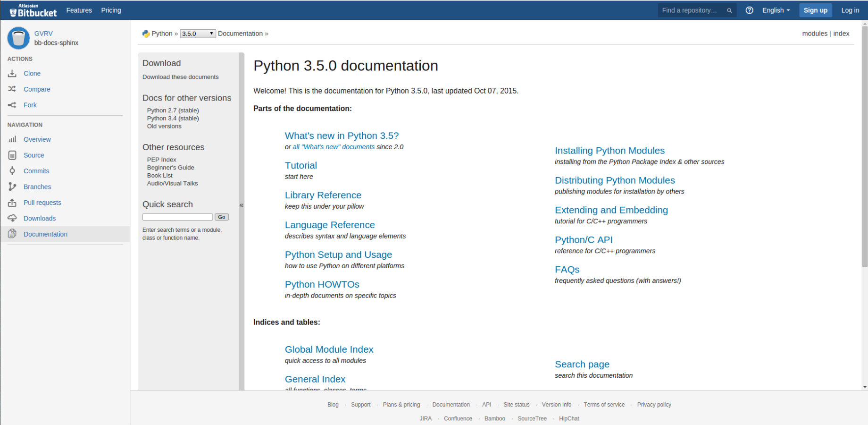Click the Source file icon
The width and height of the screenshot is (868, 425).
(12, 155)
